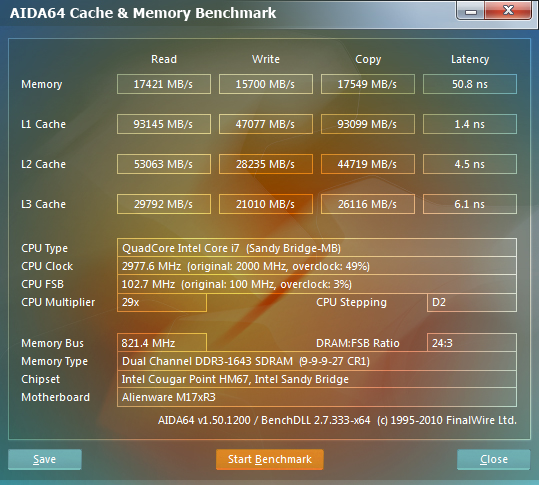Viewport: 539px width, 485px height.
Task: Click the Start Benchmark button
Action: (270, 459)
